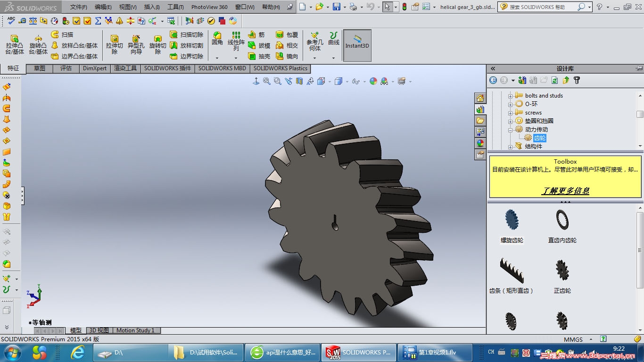Screen dimensions: 644x362
Task: Switch to the 草图 tab
Action: coord(40,68)
